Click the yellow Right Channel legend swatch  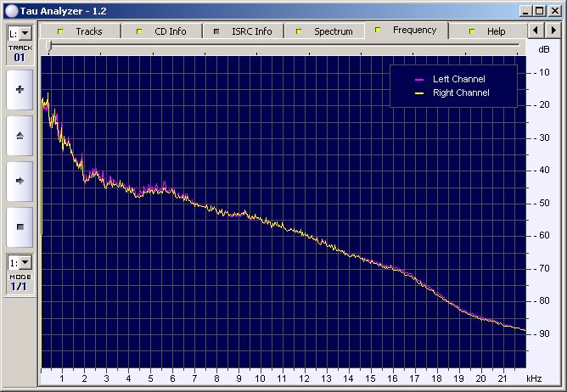pos(418,93)
